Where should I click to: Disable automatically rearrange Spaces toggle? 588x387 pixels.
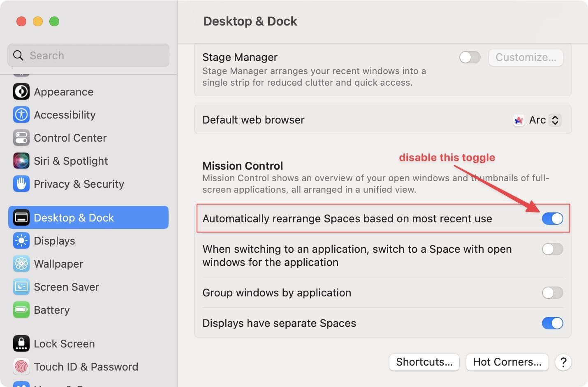pos(552,219)
